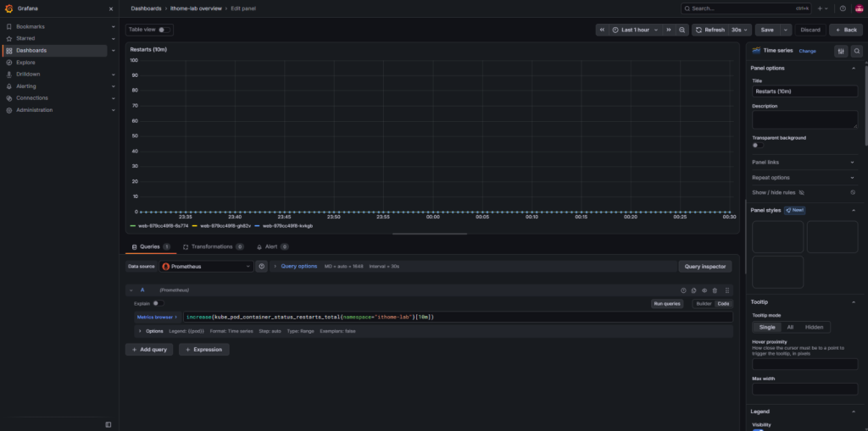Screen dimensions: 868x431
Task: Toggle the Explain switch
Action: point(159,303)
